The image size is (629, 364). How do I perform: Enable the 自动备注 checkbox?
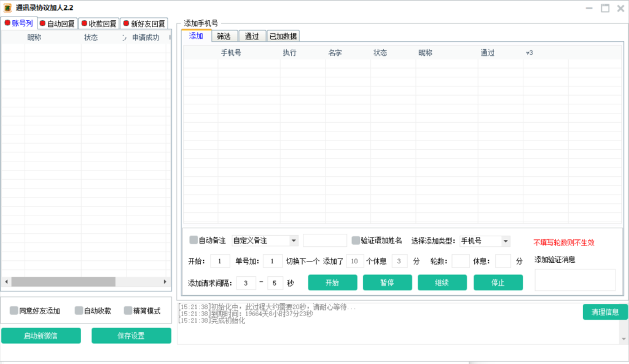(193, 240)
